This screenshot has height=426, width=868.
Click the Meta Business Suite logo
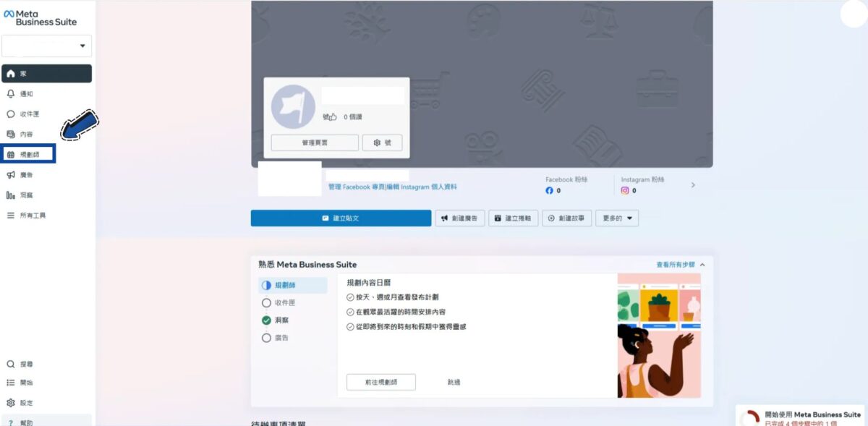coord(41,17)
